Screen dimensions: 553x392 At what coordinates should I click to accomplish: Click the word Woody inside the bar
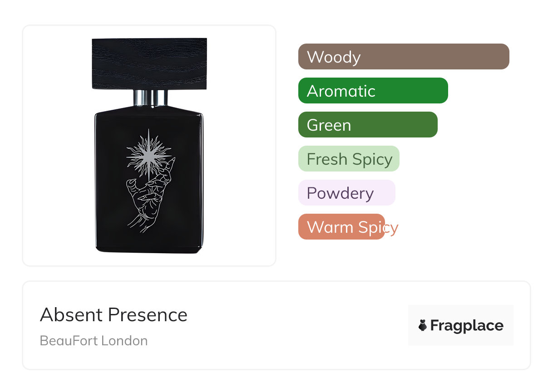tap(333, 57)
